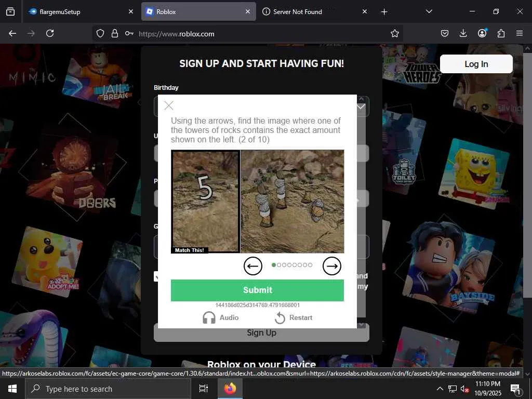Go back to previous page
Image resolution: width=532 pixels, height=399 pixels.
[x=12, y=33]
